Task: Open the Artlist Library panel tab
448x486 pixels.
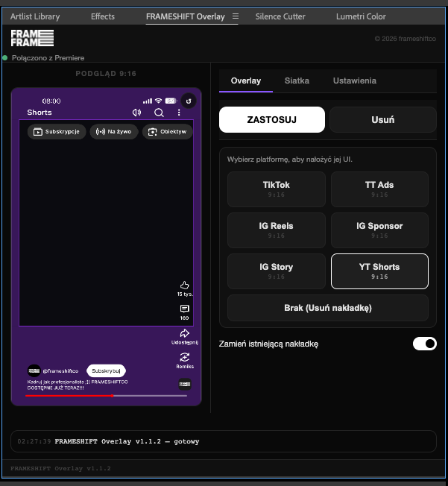Action: [x=35, y=16]
